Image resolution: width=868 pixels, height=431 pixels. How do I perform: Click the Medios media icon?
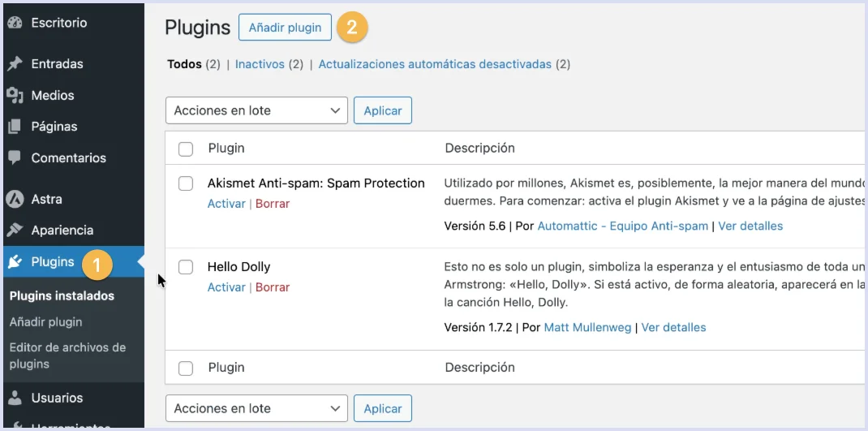15,95
